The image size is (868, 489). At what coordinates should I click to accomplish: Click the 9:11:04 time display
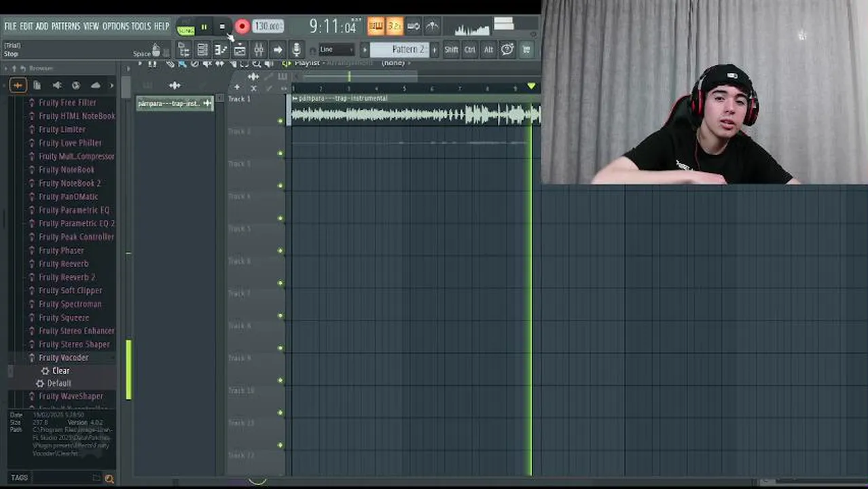click(x=333, y=26)
